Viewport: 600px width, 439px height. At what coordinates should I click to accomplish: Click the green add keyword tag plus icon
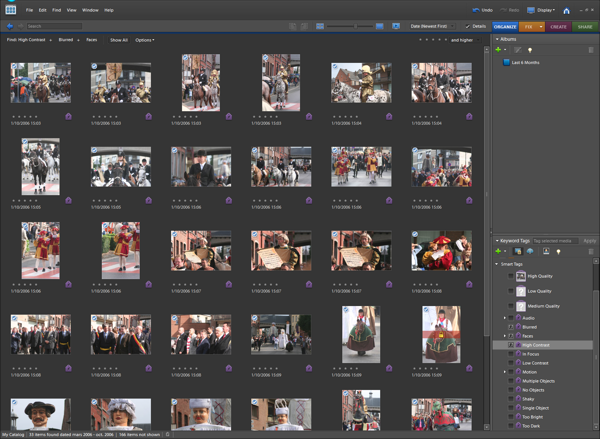[x=499, y=251]
